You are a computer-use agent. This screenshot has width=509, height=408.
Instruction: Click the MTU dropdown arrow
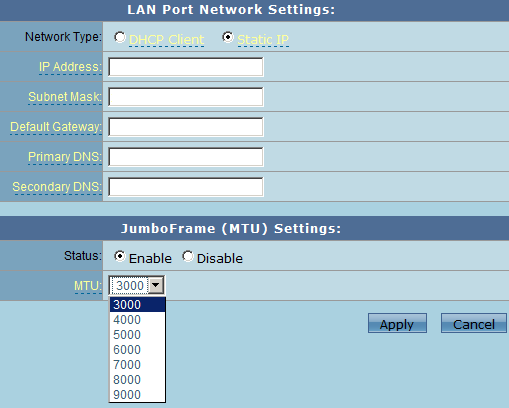point(156,285)
